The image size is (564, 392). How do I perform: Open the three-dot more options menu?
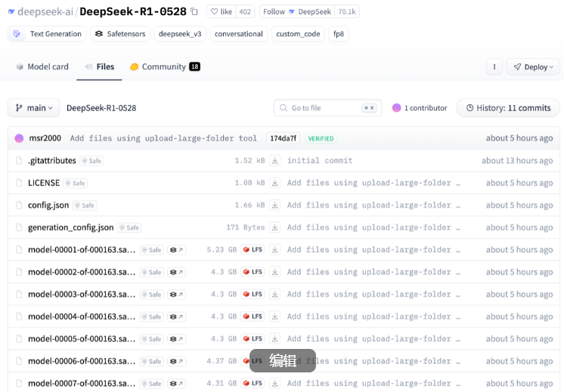tap(494, 66)
